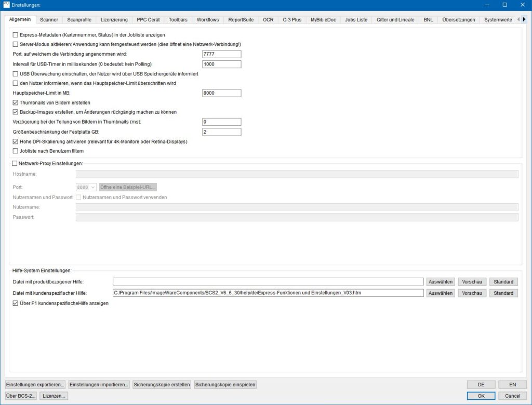Go to the Lizenzierung tab
Viewport: 532px width, 405px height.
tap(114, 20)
